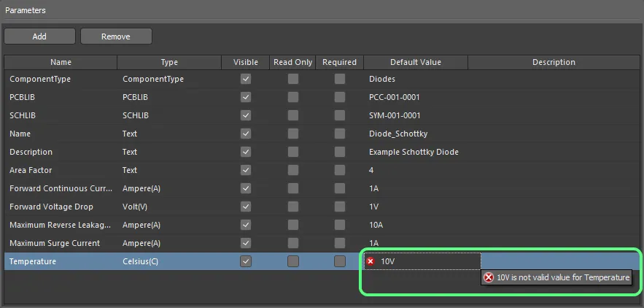
Task: Click the 10A default value
Action: coord(376,225)
